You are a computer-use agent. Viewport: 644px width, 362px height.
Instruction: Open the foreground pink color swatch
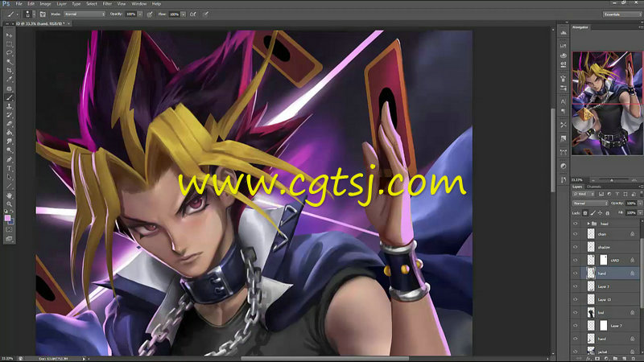pos(7,218)
